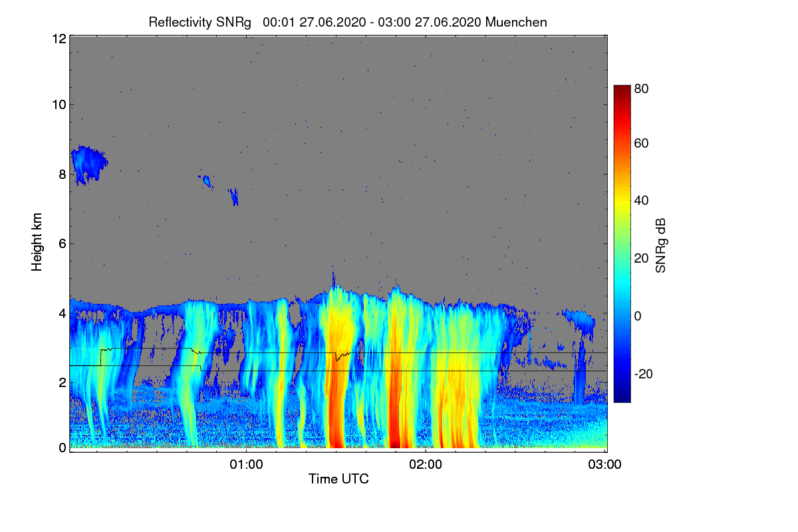Click the 8 height tick label
The height and width of the screenshot is (532, 798).
pyautogui.click(x=63, y=174)
